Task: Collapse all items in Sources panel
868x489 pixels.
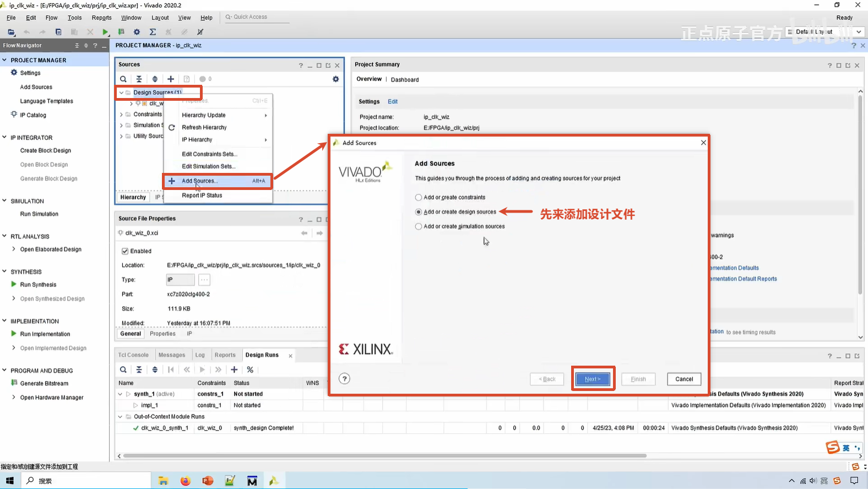Action: (x=139, y=79)
